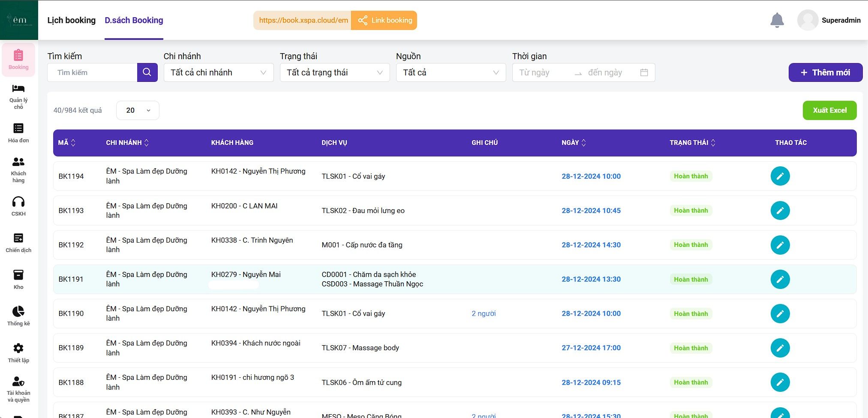The image size is (868, 418).
Task: Edit booking BK1191 pencil icon
Action: pyautogui.click(x=780, y=279)
